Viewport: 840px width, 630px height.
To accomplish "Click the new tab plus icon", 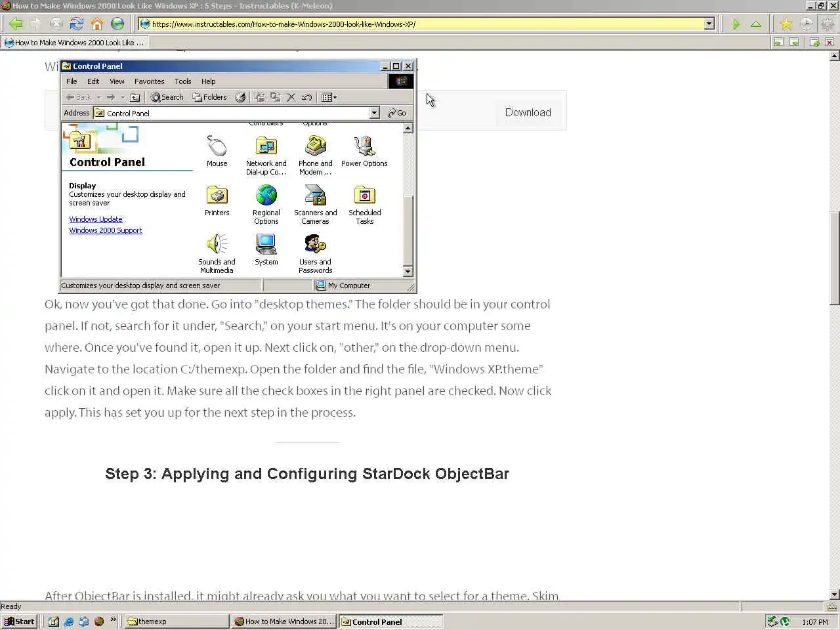I will pos(814,42).
